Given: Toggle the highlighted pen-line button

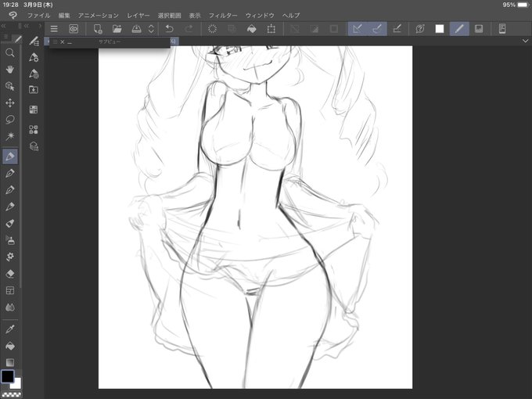Looking at the screenshot, I should tap(459, 29).
